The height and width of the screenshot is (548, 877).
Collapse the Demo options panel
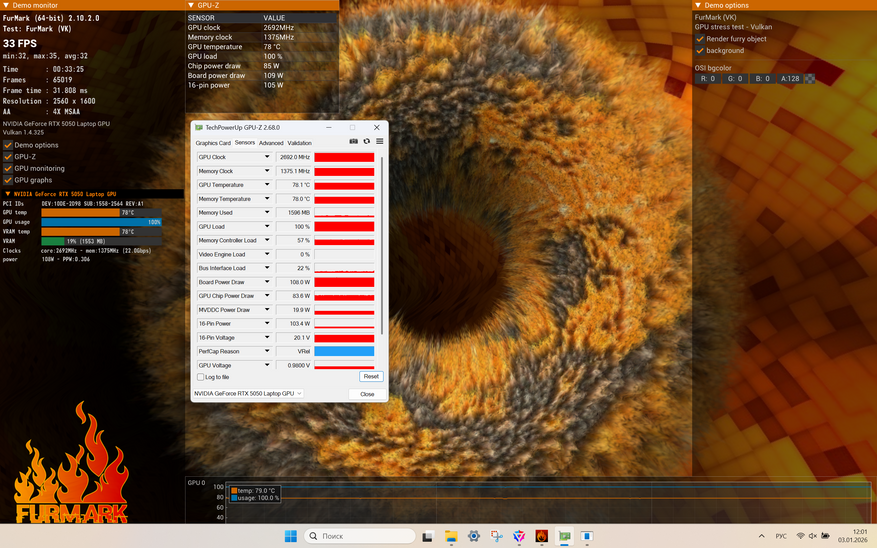pos(698,5)
